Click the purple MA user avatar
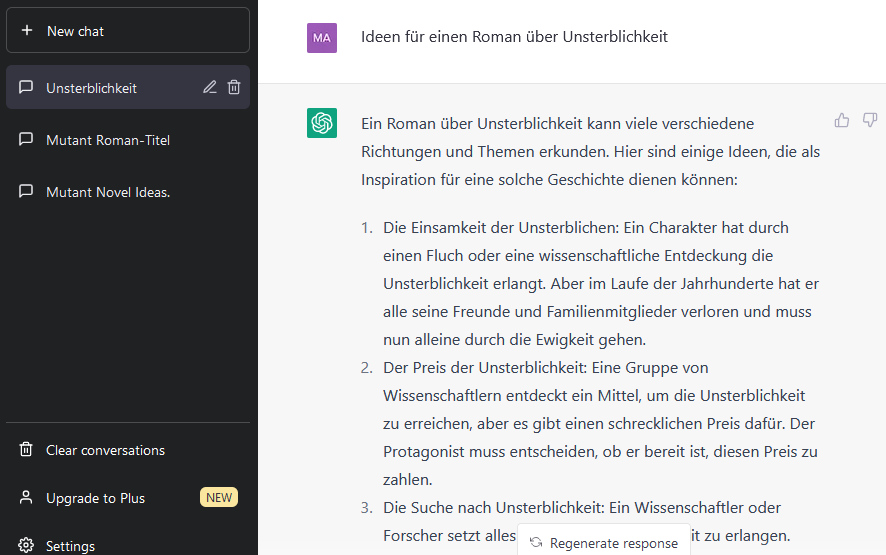Image resolution: width=886 pixels, height=555 pixels. 322,38
